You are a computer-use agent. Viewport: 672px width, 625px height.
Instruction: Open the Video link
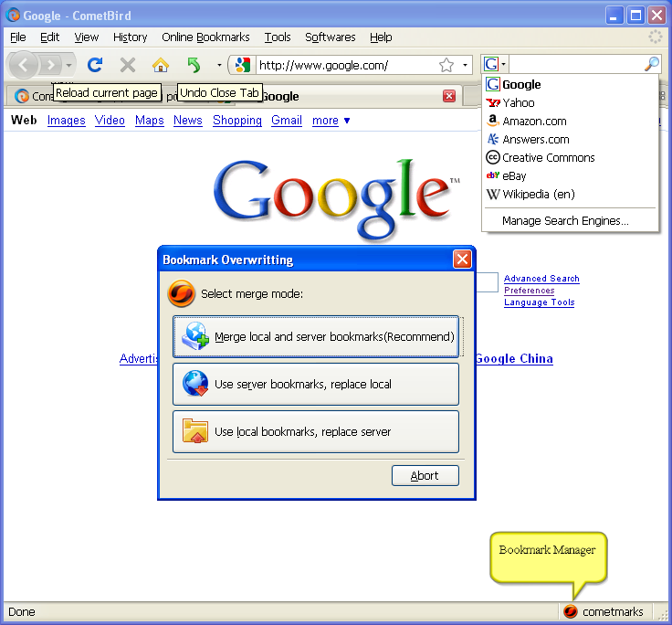tap(110, 121)
